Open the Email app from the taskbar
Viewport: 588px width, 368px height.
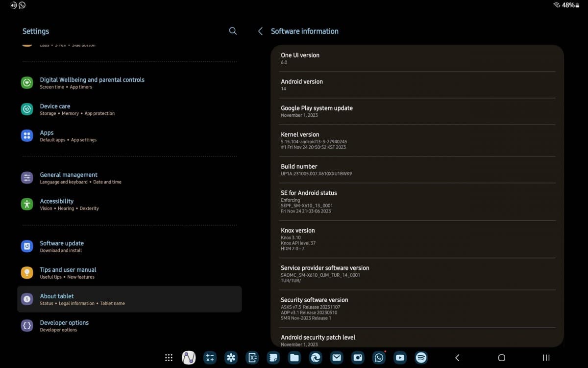coord(337,358)
